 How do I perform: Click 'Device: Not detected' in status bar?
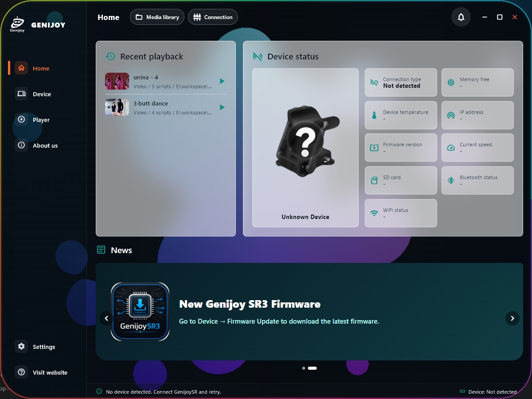click(x=493, y=392)
